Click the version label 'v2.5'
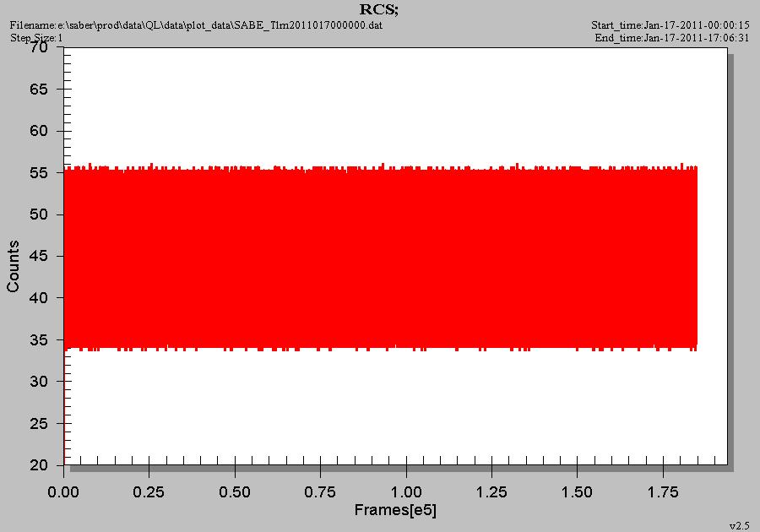 739,526
